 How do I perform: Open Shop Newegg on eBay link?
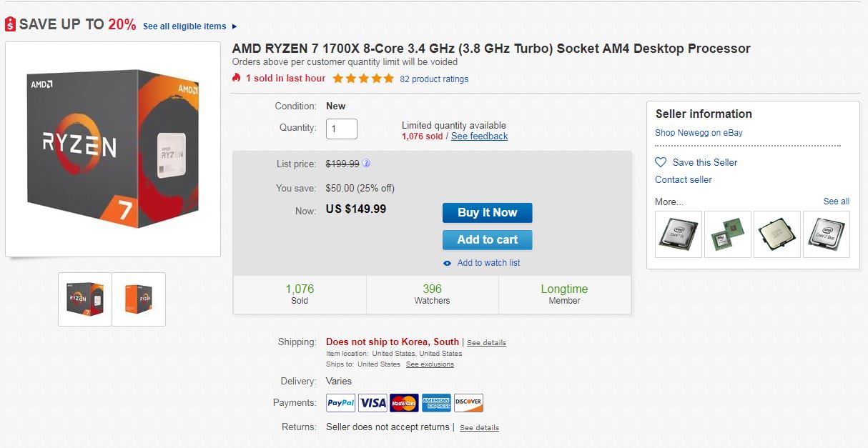click(x=699, y=133)
